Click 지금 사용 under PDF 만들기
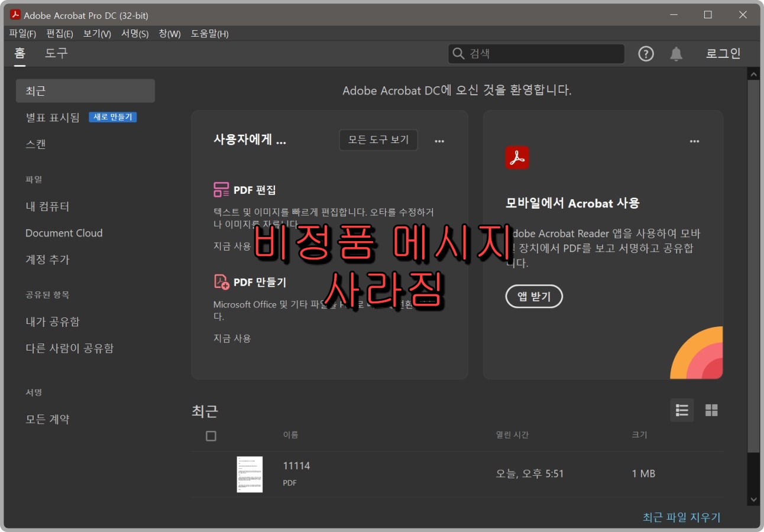 tap(232, 338)
